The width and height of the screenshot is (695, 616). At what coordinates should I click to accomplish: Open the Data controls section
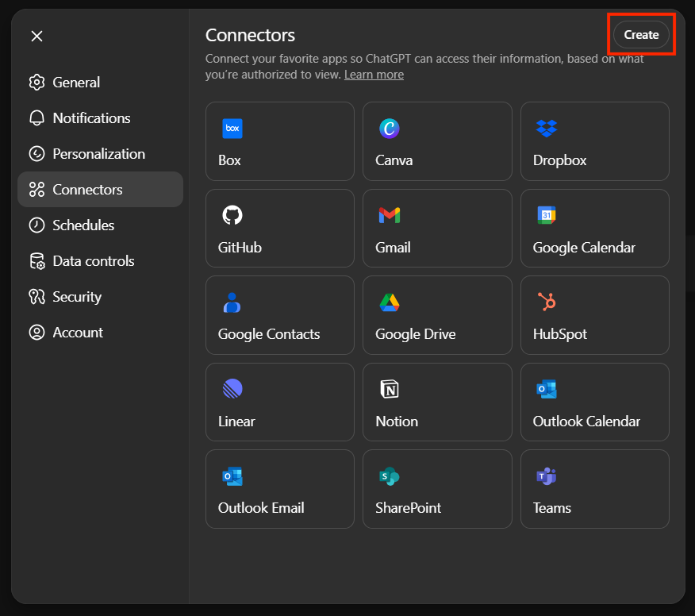93,261
